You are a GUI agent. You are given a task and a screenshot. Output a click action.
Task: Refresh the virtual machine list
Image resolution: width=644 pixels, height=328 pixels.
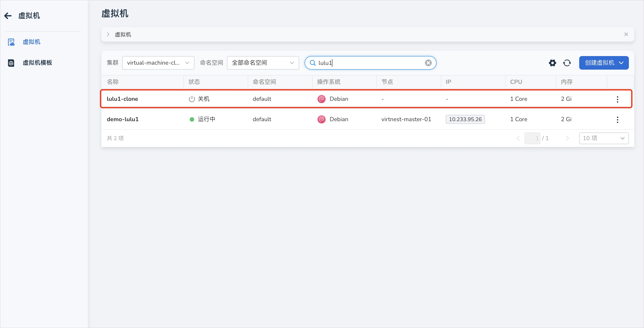point(567,63)
